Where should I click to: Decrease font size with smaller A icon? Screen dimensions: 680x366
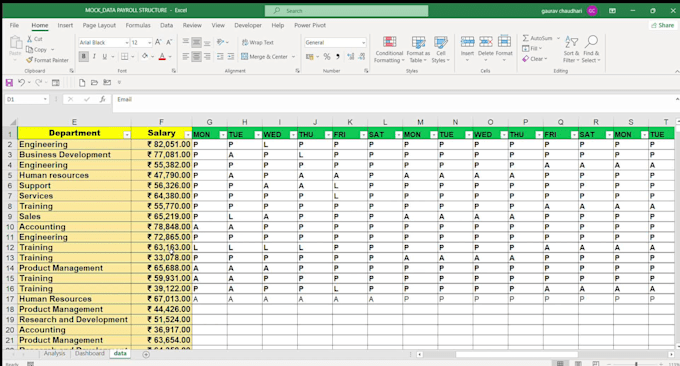tap(169, 42)
